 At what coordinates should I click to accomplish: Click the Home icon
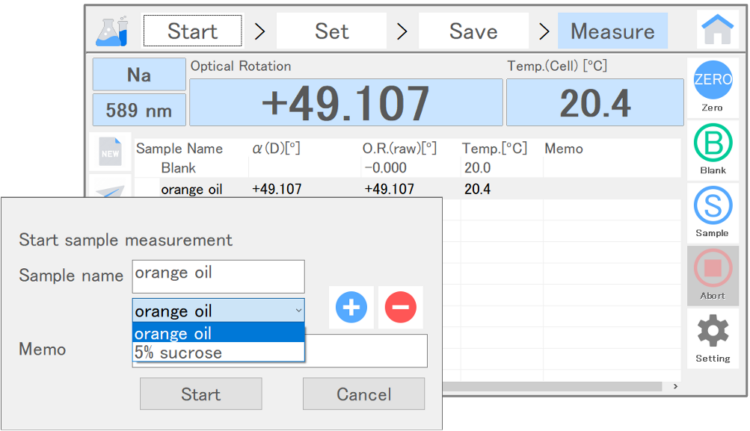coord(715,30)
